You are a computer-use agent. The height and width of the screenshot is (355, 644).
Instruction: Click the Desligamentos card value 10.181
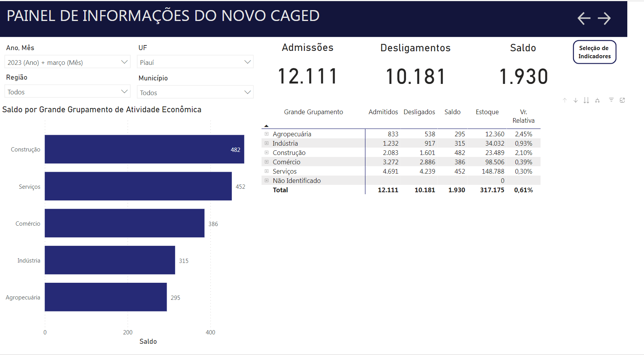[x=415, y=76]
